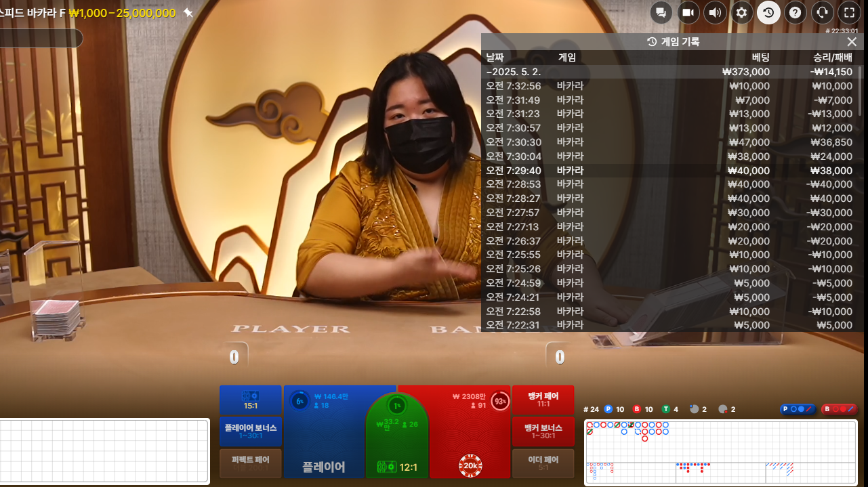Image resolution: width=868 pixels, height=487 pixels.
Task: Bet on 플레이어 보너스 side bet
Action: 250,431
